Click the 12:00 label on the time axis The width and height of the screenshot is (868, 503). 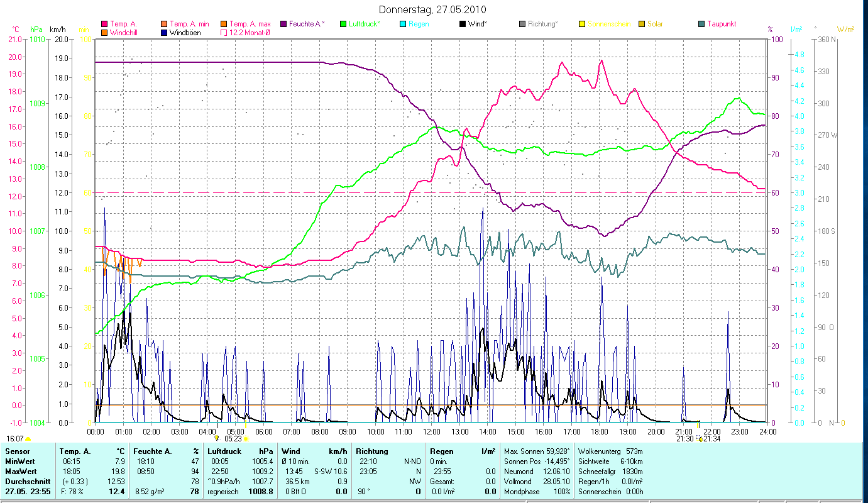tap(432, 431)
